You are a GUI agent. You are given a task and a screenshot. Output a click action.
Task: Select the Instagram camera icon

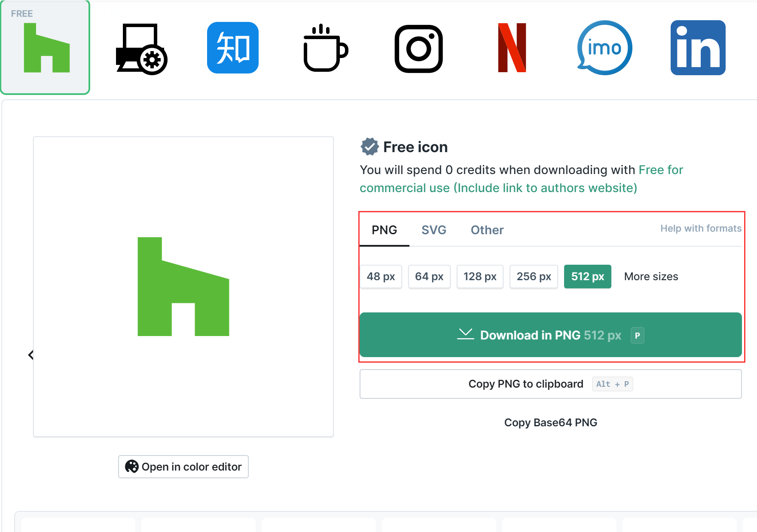pyautogui.click(x=419, y=49)
